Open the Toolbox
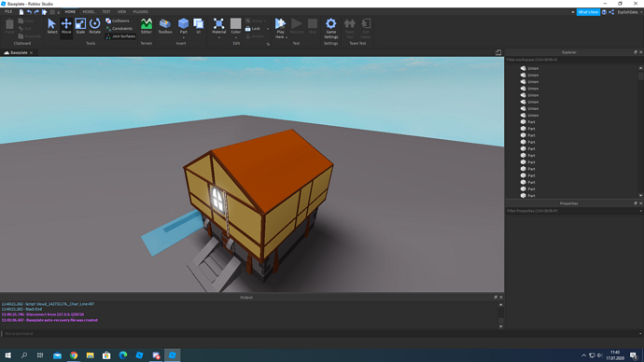644x362 pixels. pos(165,26)
